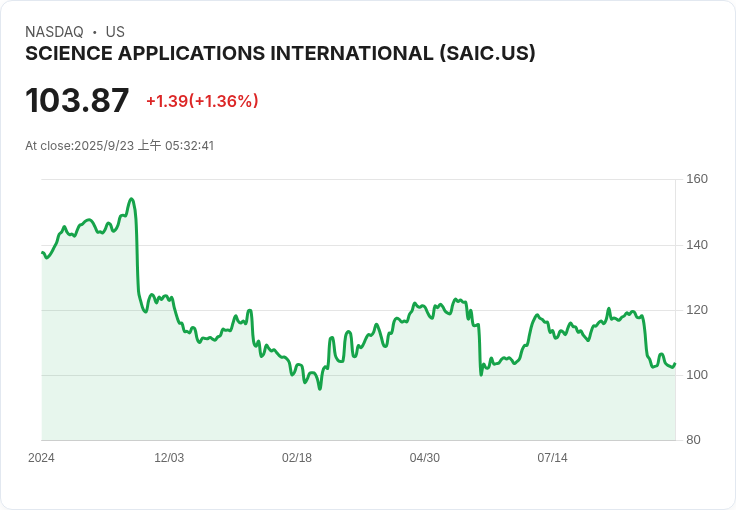Click the At close timestamp text
The height and width of the screenshot is (510, 736).
click(x=120, y=145)
